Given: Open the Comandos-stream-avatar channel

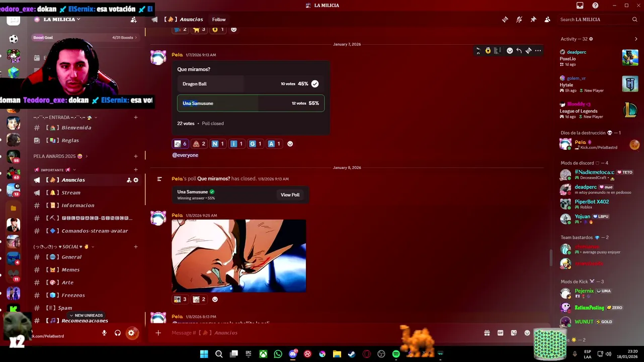Looking at the screenshot, I should 86,231.
